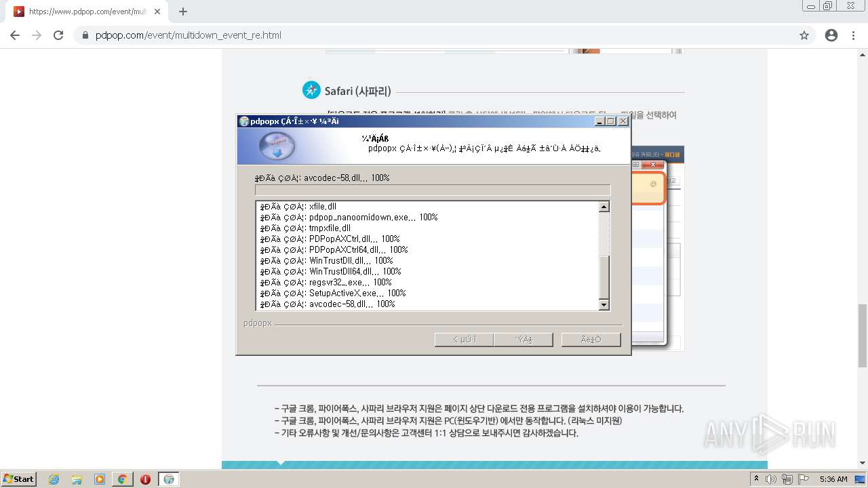Open network tray icon
The height and width of the screenshot is (488, 868).
[787, 479]
